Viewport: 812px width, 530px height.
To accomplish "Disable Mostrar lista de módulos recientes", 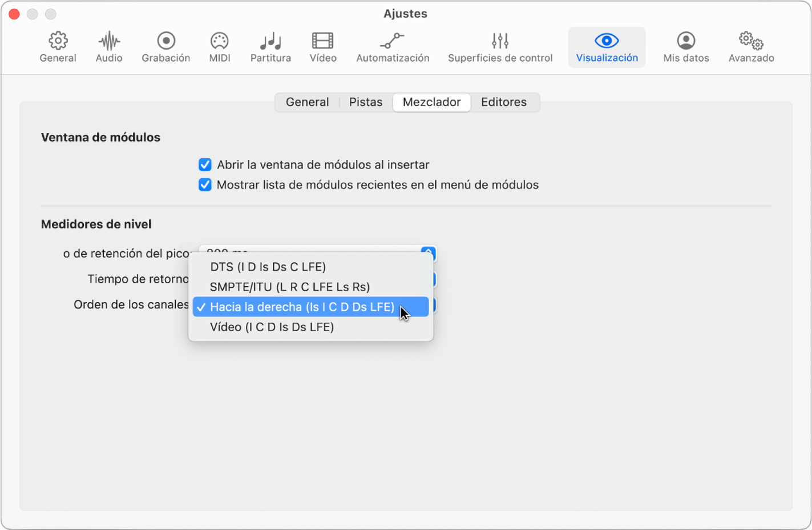I will point(205,185).
